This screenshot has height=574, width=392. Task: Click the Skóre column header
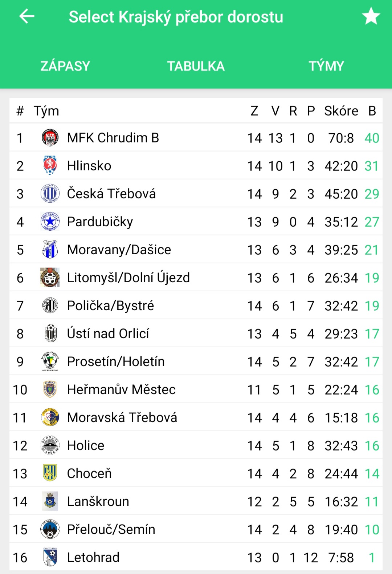[x=341, y=111]
